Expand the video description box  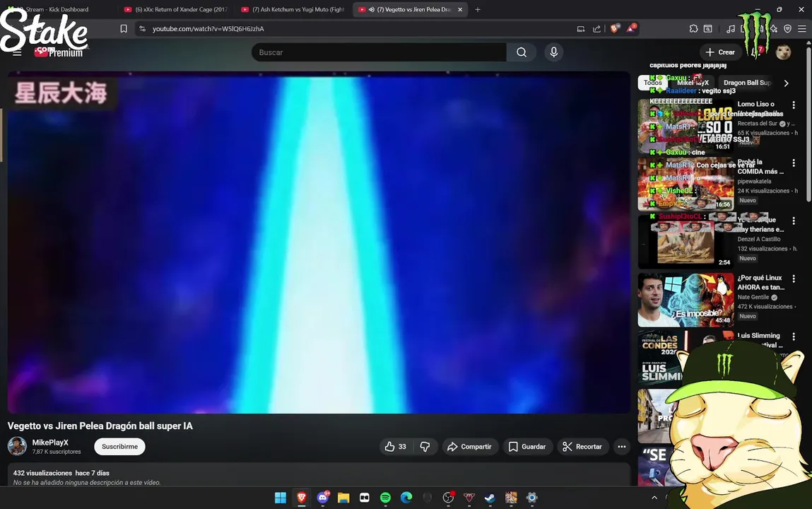(x=319, y=475)
